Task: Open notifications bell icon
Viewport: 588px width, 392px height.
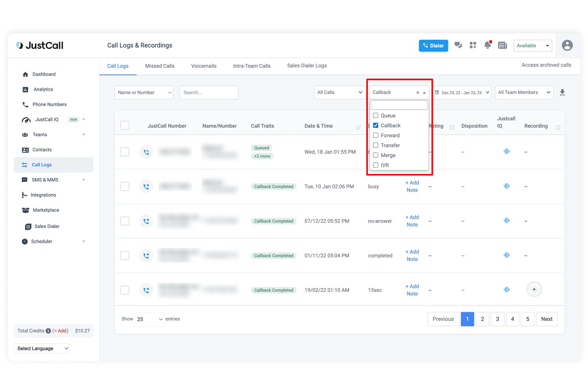Action: [488, 45]
